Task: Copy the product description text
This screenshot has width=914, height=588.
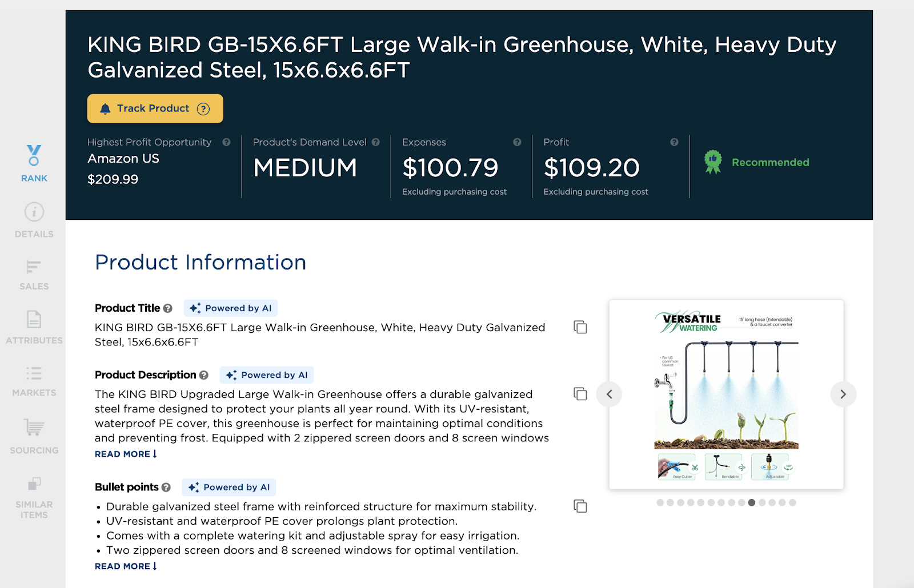Action: (580, 394)
